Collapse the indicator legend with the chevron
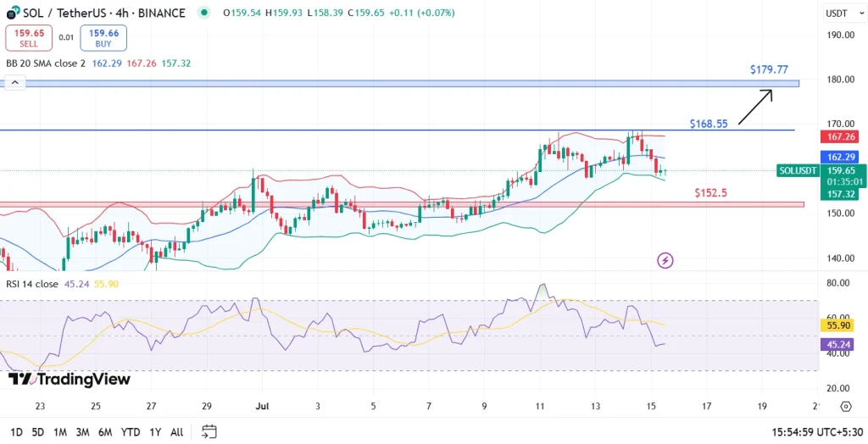 coord(14,83)
